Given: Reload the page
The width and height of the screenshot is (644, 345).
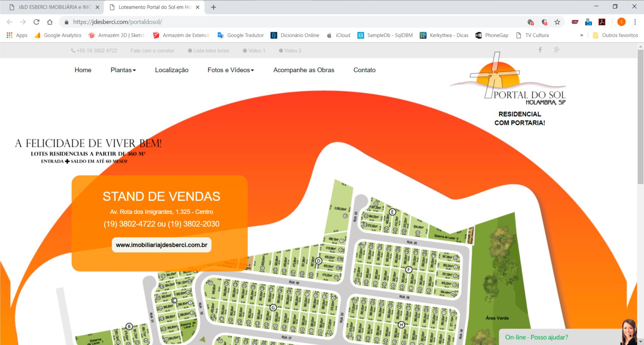Looking at the screenshot, I should (37, 22).
